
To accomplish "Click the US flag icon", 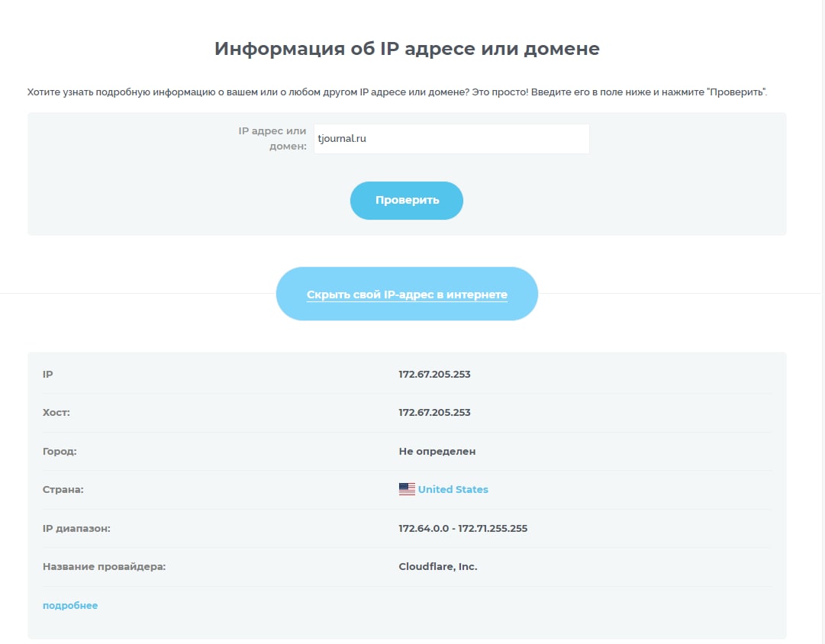I will click(407, 489).
